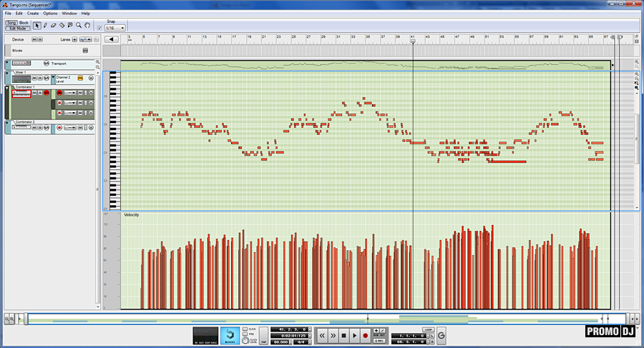Open the Lanes automation dropdown

[85, 39]
